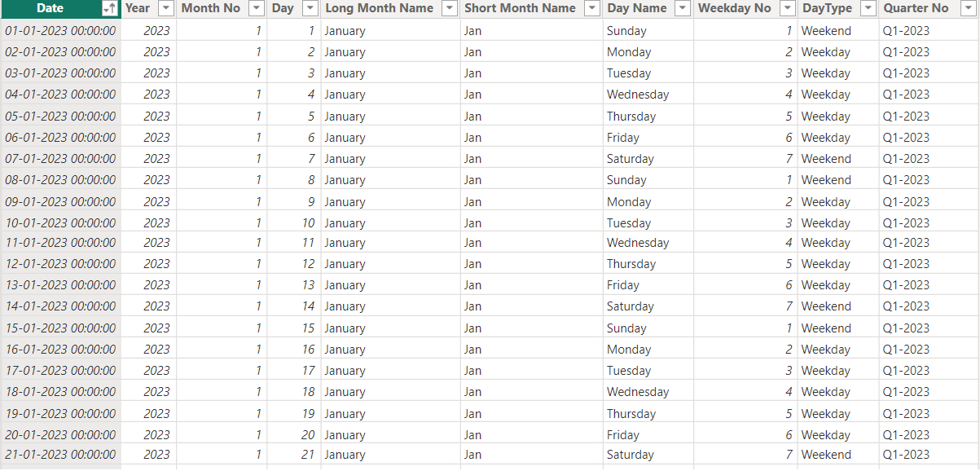Image resolution: width=980 pixels, height=471 pixels.
Task: Open the DayType column filter dropdown
Action: click(868, 8)
